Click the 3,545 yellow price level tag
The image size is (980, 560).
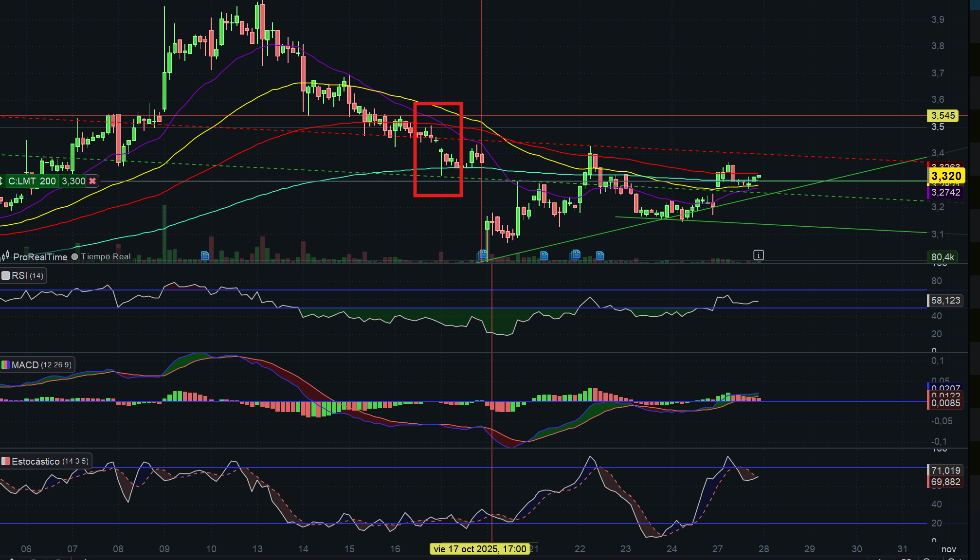(943, 116)
